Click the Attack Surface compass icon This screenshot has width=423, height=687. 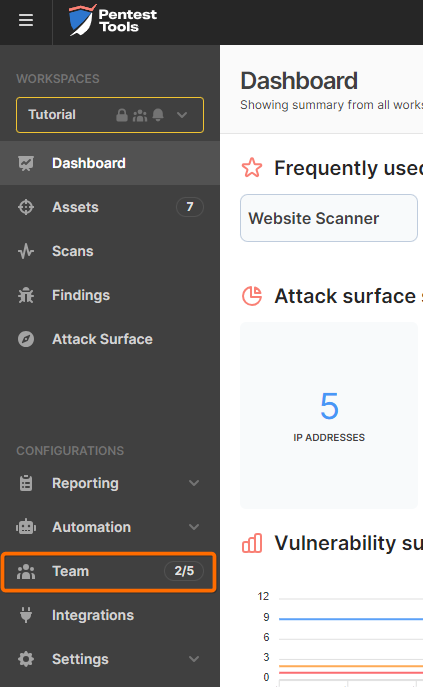(26, 339)
